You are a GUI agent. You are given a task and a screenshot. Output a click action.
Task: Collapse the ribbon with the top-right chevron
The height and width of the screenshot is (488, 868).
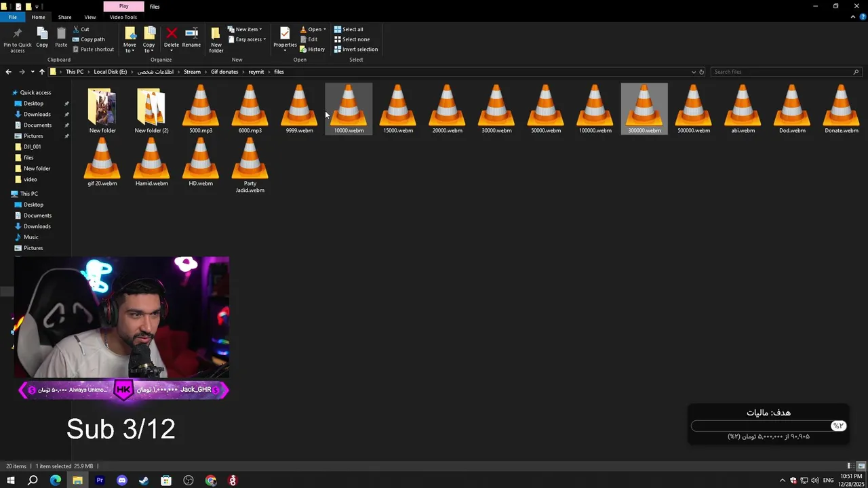point(853,17)
